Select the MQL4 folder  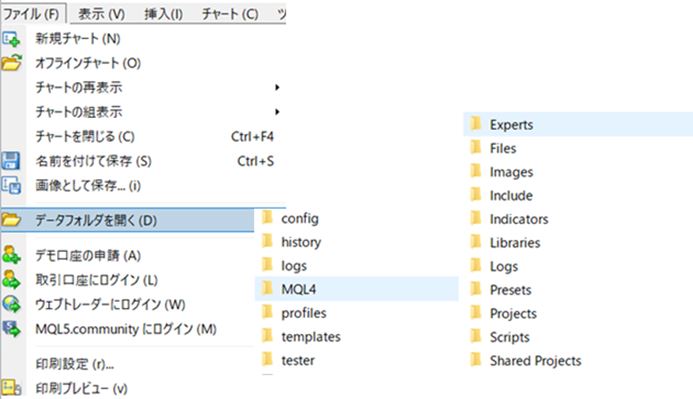(356, 289)
